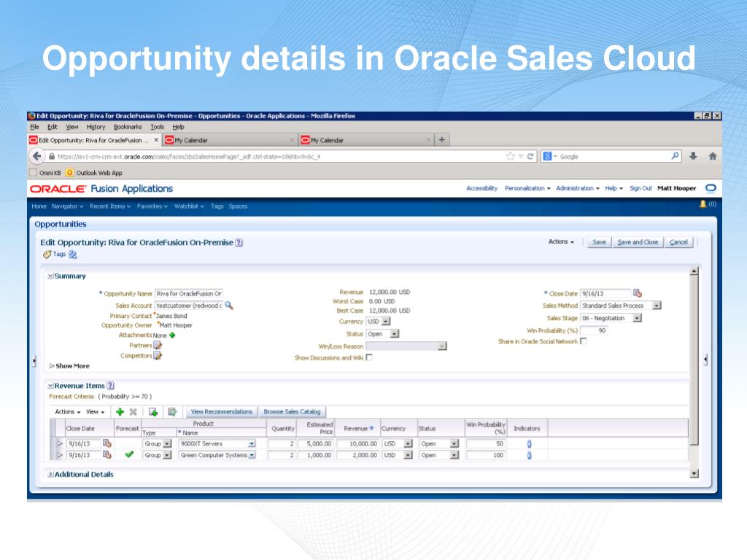This screenshot has width=747, height=560.
Task: Open calendar for Green Computer Systems close date
Action: tap(107, 455)
